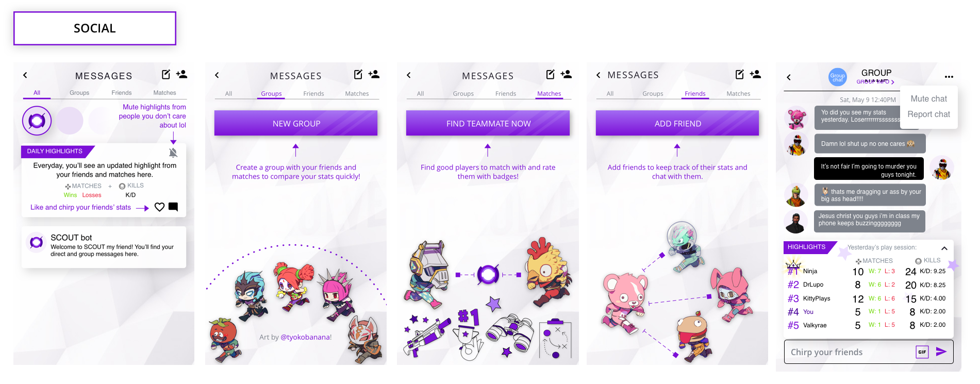The image size is (980, 384).
Task: Like friends' stats with the heart icon
Action: pos(160,207)
